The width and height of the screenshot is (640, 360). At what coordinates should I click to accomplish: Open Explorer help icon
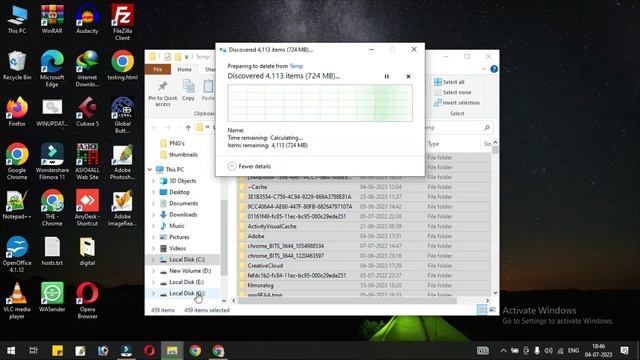[494, 69]
